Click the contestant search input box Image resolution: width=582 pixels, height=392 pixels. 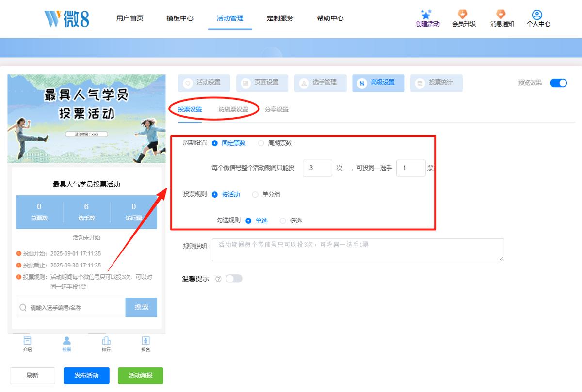pyautogui.click(x=71, y=307)
